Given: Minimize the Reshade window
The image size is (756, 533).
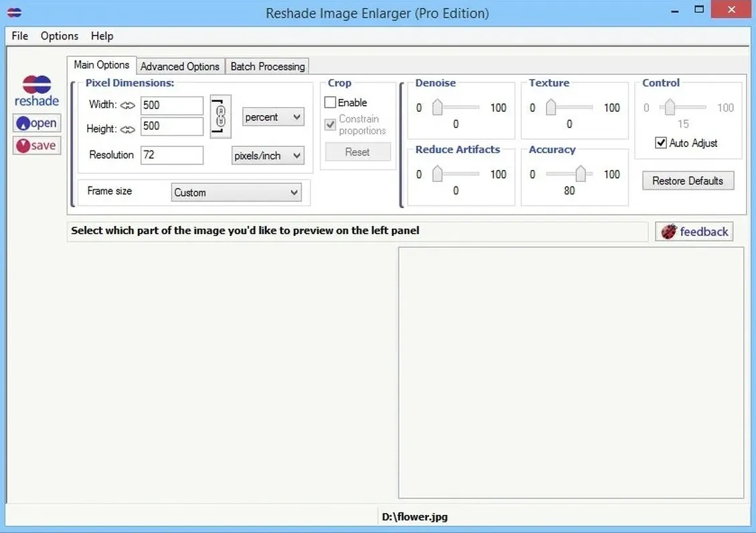Looking at the screenshot, I should [x=675, y=11].
